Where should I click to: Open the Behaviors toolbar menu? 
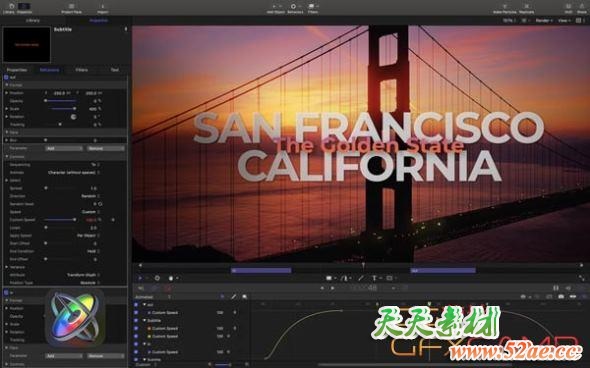click(x=295, y=8)
